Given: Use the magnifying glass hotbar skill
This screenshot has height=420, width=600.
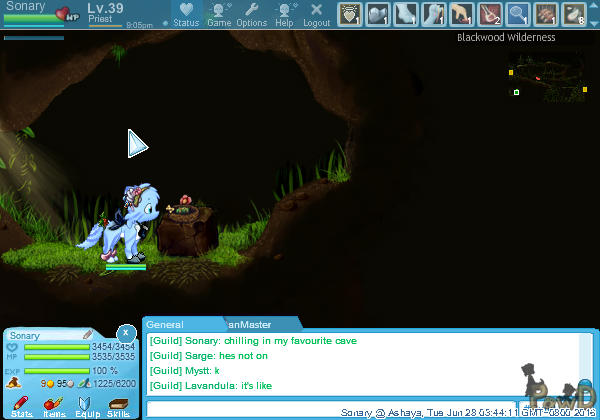Looking at the screenshot, I should [x=518, y=13].
